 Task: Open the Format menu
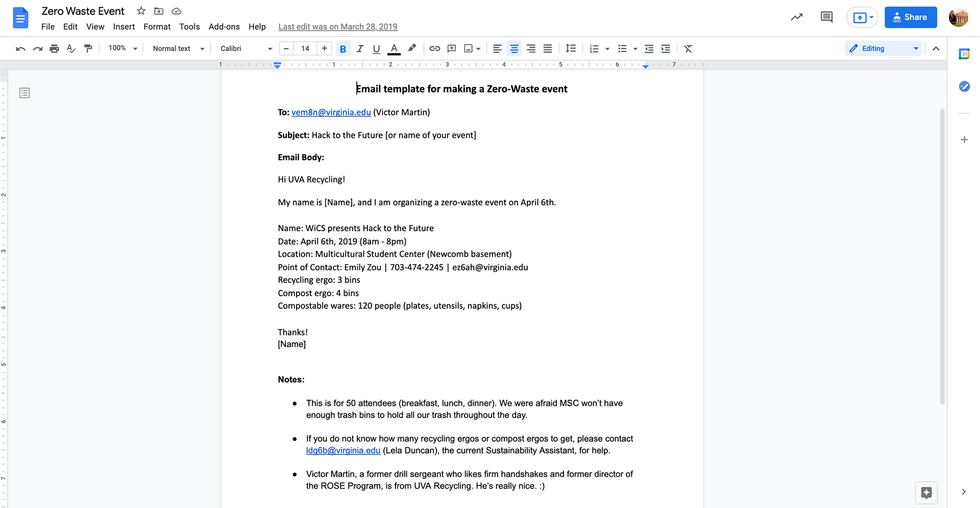coord(157,27)
